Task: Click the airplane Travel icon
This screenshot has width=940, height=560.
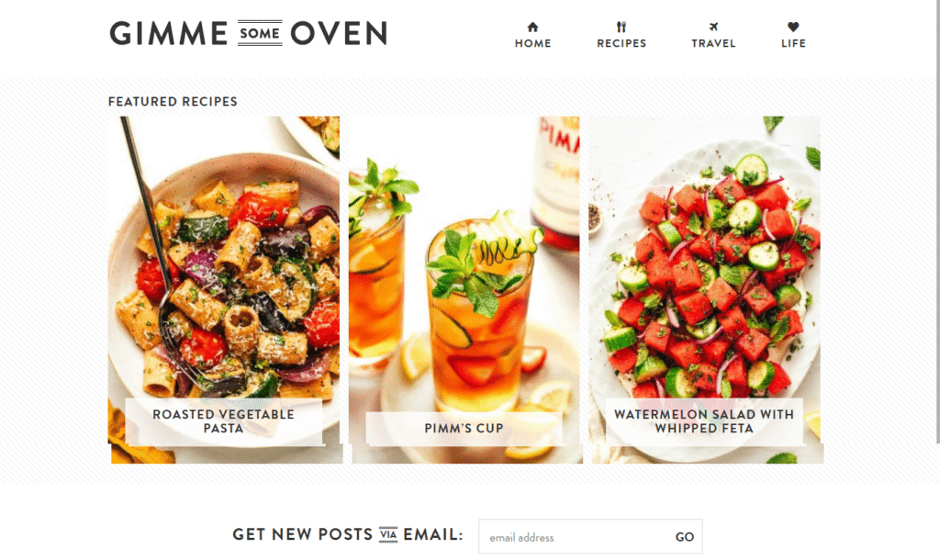Action: pyautogui.click(x=712, y=27)
